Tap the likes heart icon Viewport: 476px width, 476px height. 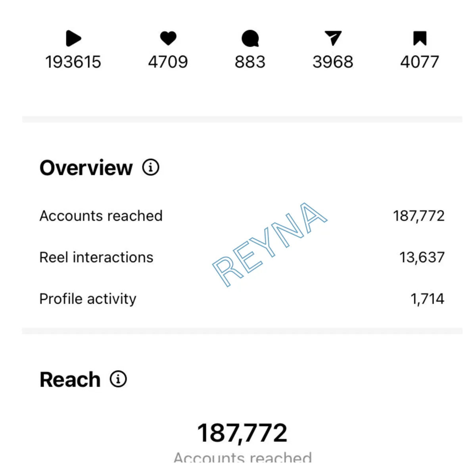pos(168,38)
